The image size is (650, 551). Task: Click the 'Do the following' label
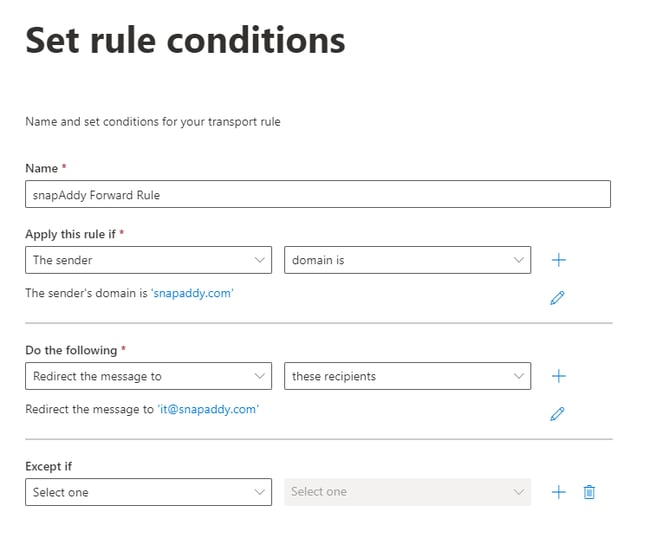(72, 350)
